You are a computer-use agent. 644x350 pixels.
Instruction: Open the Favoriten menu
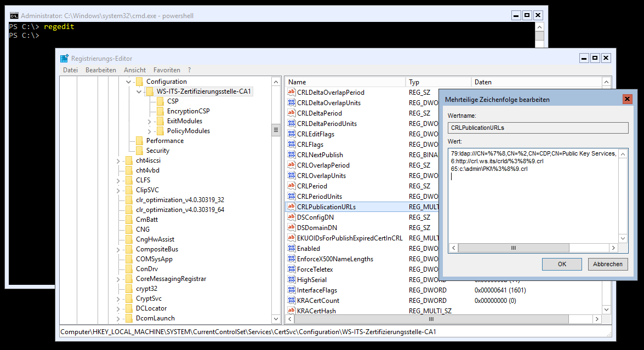point(167,70)
